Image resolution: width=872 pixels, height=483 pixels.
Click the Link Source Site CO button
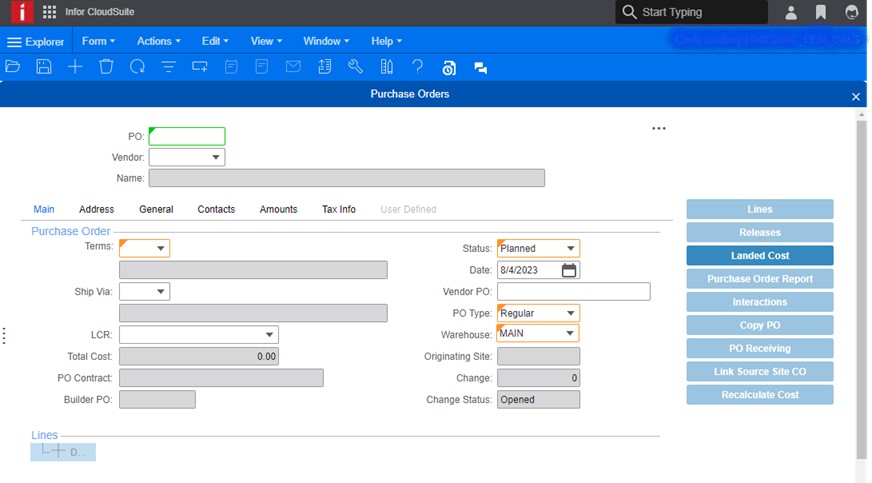click(x=760, y=372)
